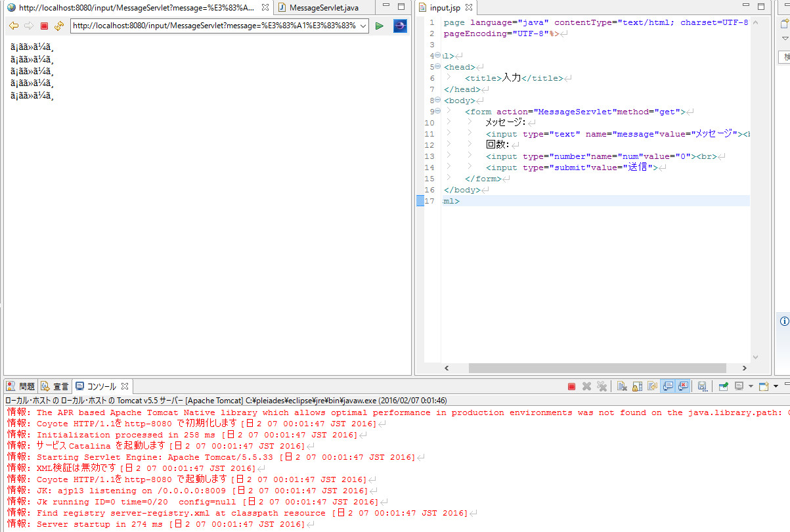Collapse the head tag fold marker

438,66
